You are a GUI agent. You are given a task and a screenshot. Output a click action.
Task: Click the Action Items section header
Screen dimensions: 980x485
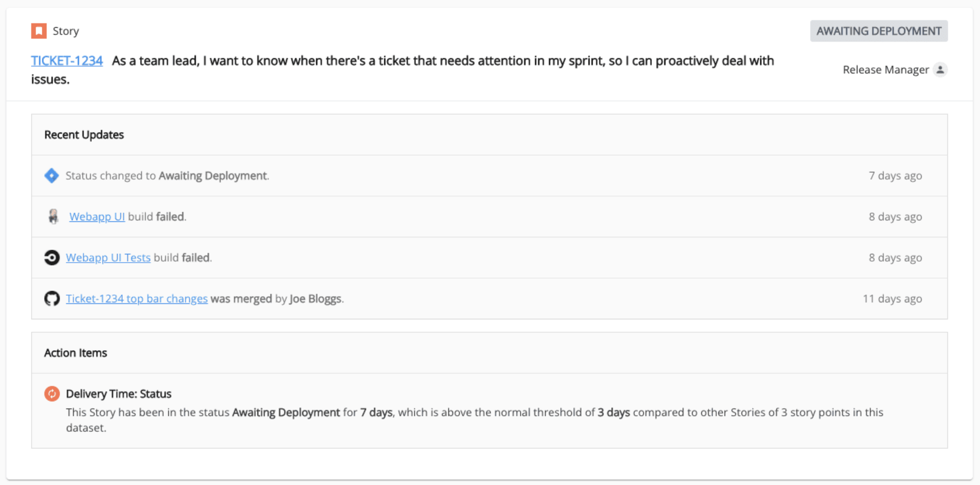coord(76,353)
